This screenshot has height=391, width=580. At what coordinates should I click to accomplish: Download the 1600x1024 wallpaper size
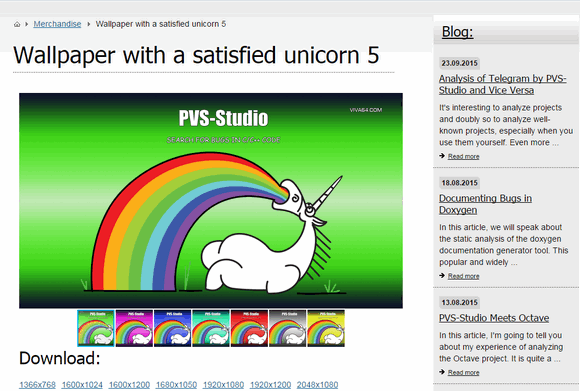click(x=82, y=385)
